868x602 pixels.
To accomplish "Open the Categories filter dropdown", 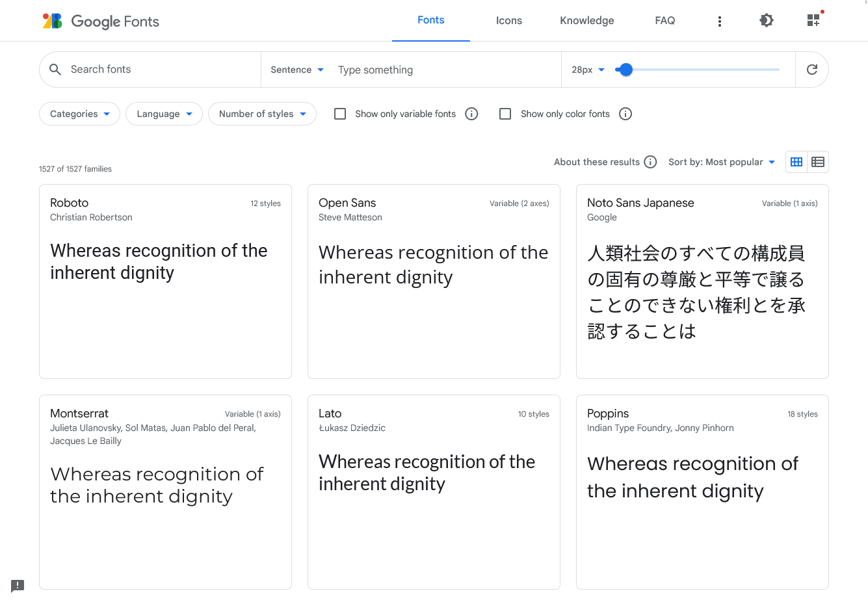I will click(80, 114).
